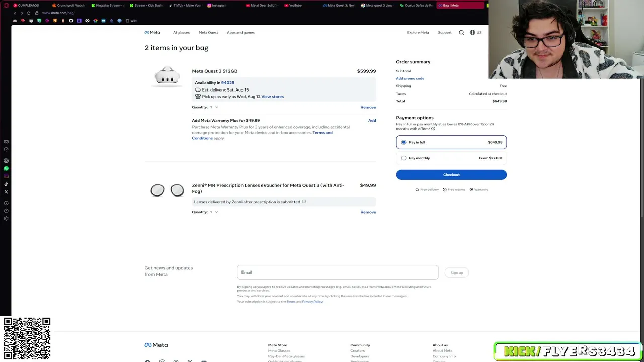Click the Meta Quest 3 512GB title
This screenshot has height=362, width=644.
pos(215,71)
